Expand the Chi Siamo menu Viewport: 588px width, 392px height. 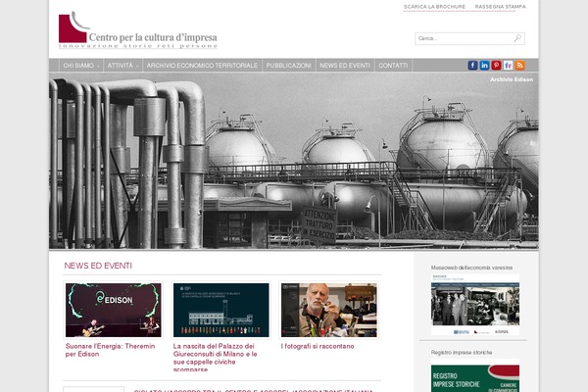[x=81, y=66]
